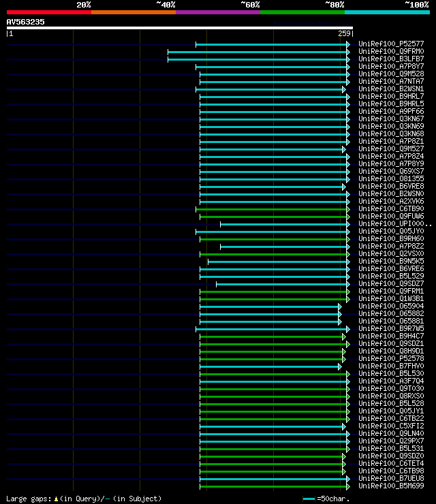Select the UniRef100_B7UEU8 label
The width and height of the screenshot is (436, 504).
click(391, 479)
